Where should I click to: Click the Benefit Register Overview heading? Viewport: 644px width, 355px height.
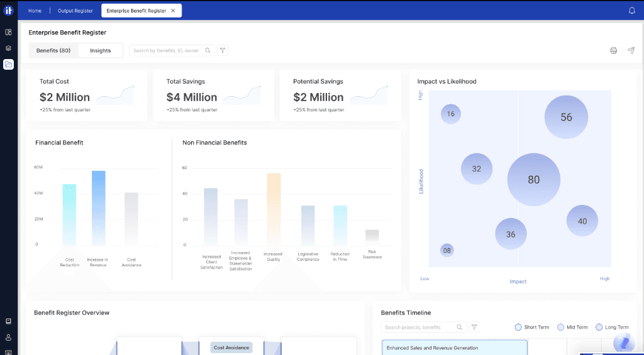[x=72, y=313]
